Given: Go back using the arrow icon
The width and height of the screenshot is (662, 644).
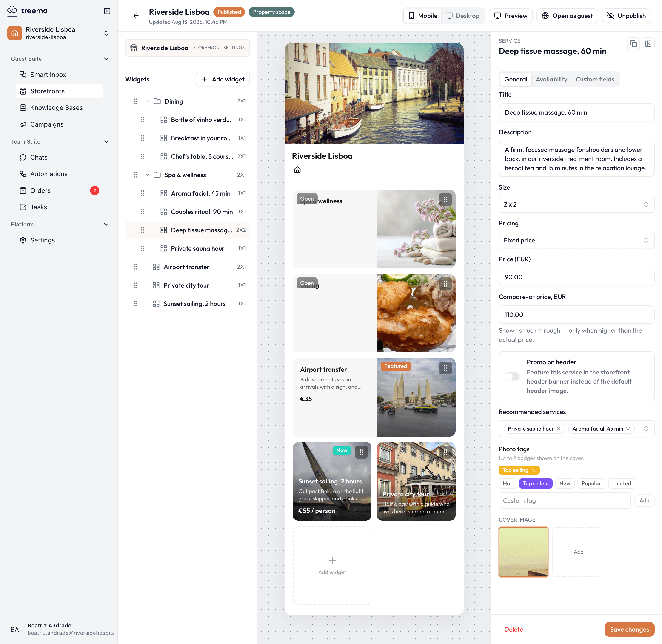Looking at the screenshot, I should 136,16.
